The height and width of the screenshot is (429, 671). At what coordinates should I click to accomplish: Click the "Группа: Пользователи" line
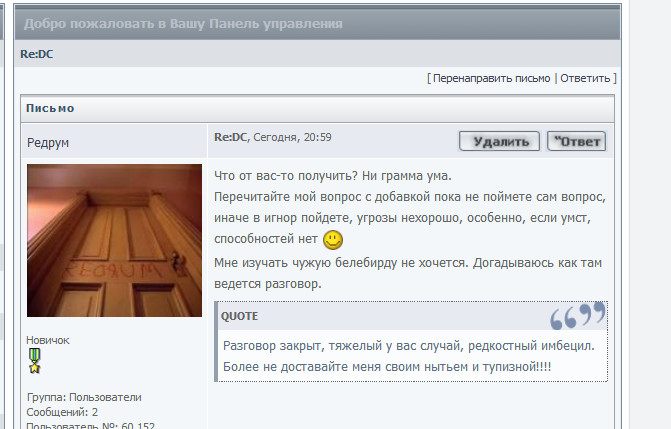click(84, 397)
